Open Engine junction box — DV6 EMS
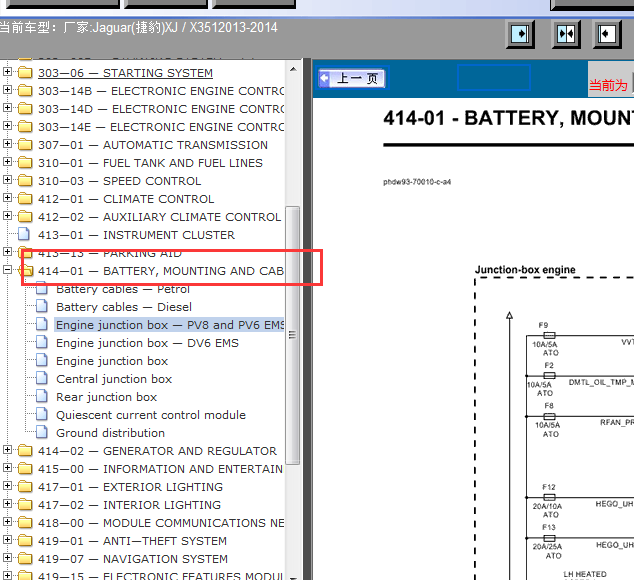Image resolution: width=634 pixels, height=580 pixels. [x=147, y=343]
